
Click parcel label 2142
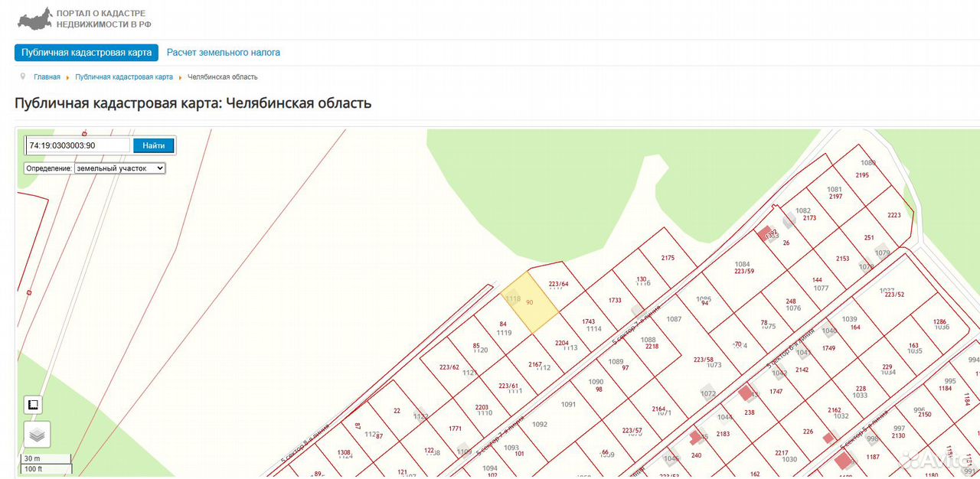(x=802, y=370)
